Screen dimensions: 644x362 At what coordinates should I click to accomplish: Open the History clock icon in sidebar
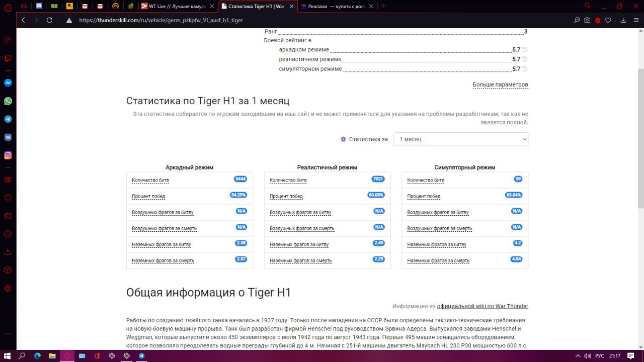tap(8, 234)
